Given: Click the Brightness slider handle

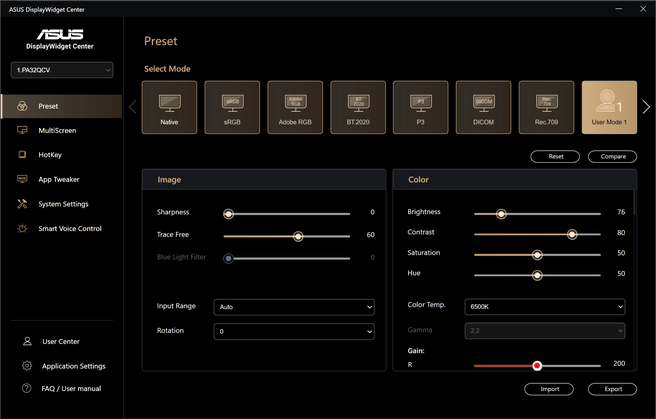Looking at the screenshot, I should pos(501,214).
